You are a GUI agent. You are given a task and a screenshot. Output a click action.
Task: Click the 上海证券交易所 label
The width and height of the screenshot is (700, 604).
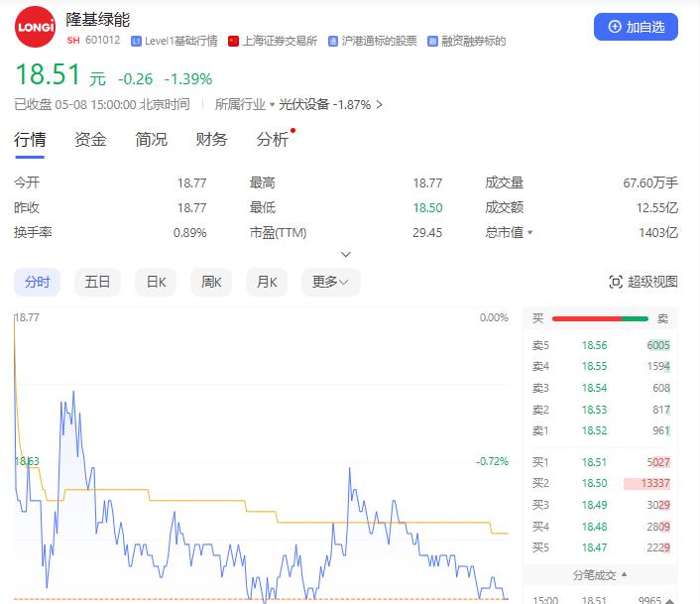point(280,41)
